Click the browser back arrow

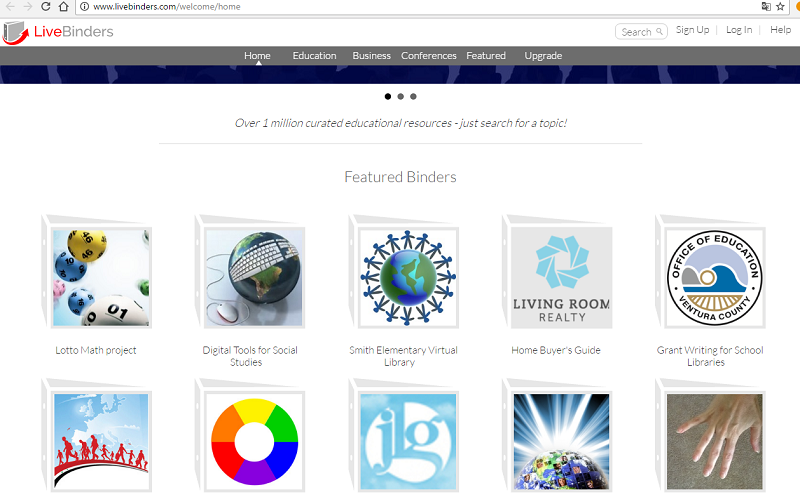click(x=9, y=6)
